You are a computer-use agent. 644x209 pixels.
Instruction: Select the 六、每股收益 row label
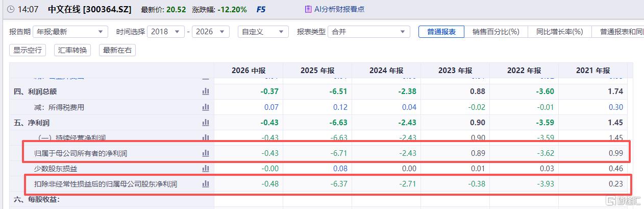37,199
